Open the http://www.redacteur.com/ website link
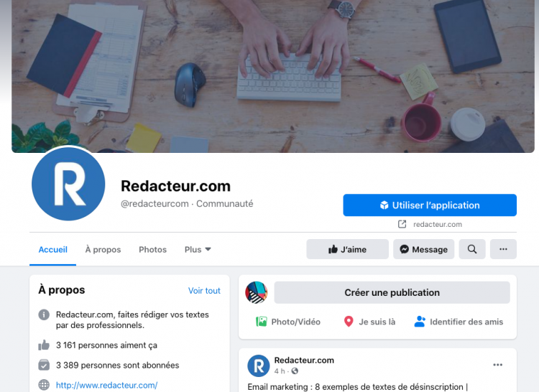Viewport: 539px width, 392px height. [107, 385]
